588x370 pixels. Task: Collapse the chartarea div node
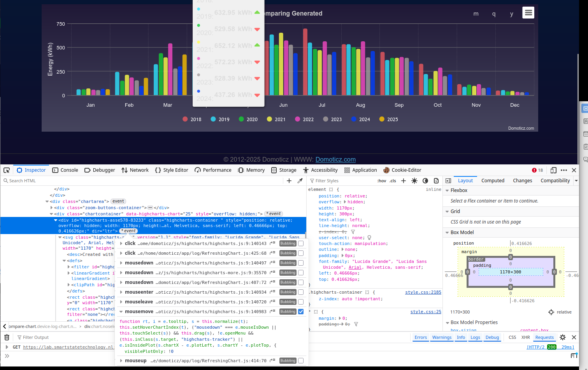[x=47, y=201]
